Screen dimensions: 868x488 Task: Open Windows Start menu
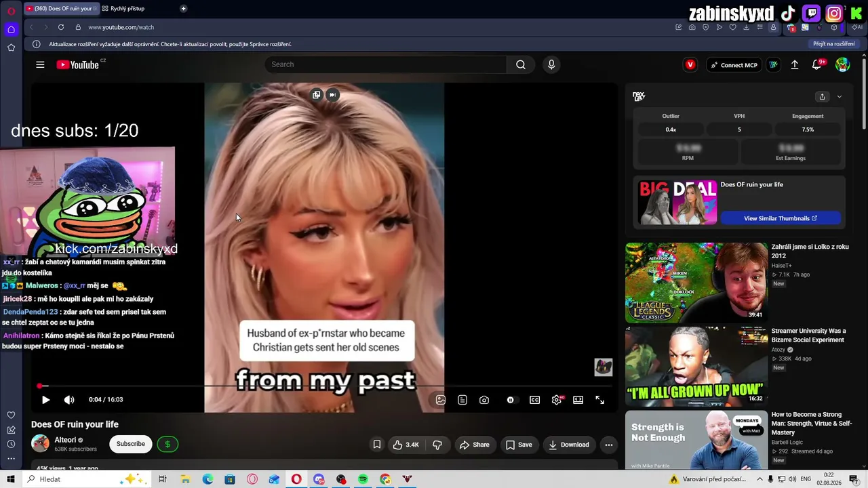point(10,479)
